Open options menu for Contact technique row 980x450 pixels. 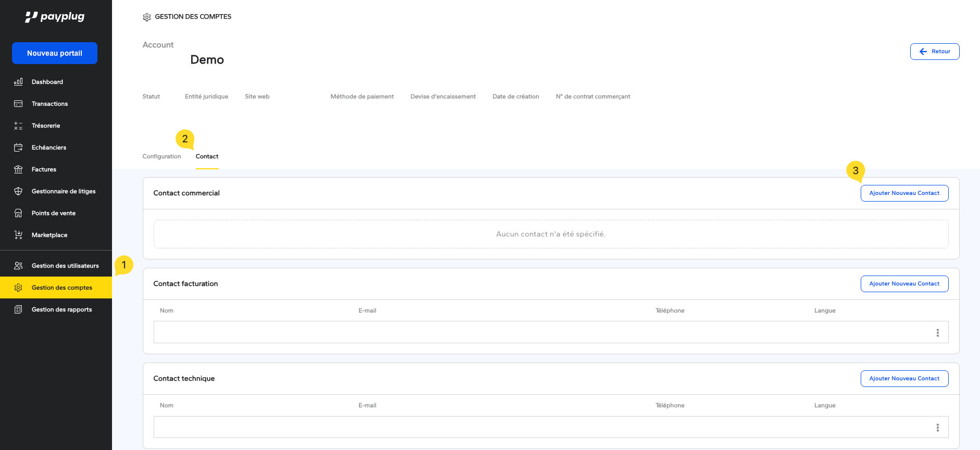(937, 428)
